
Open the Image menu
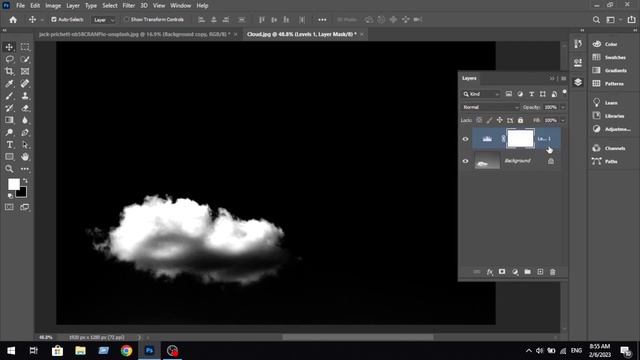coord(53,6)
